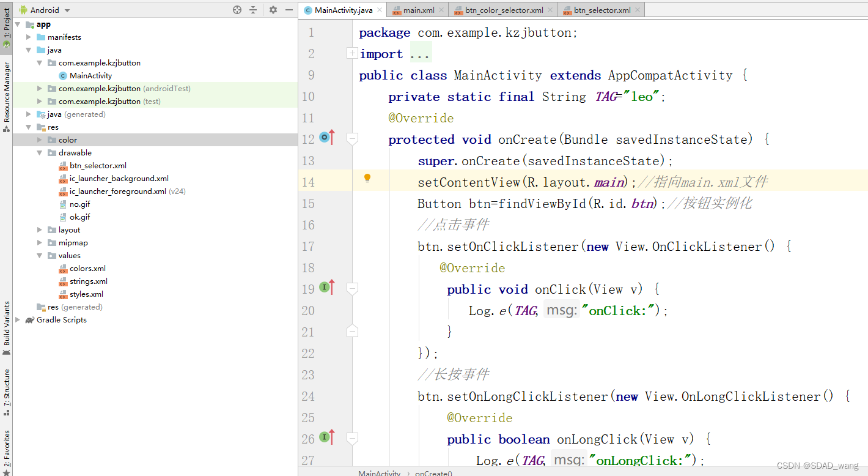
Task: Select styles.xml in values folder
Action: point(86,294)
